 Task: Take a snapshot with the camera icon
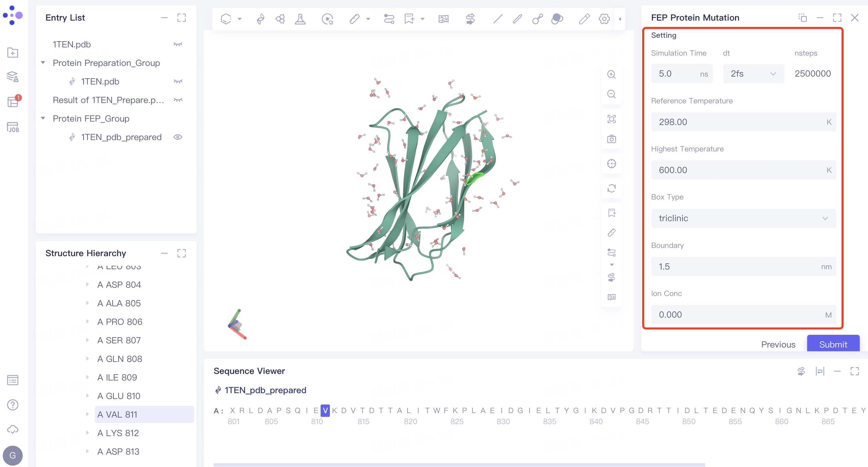pyautogui.click(x=612, y=139)
